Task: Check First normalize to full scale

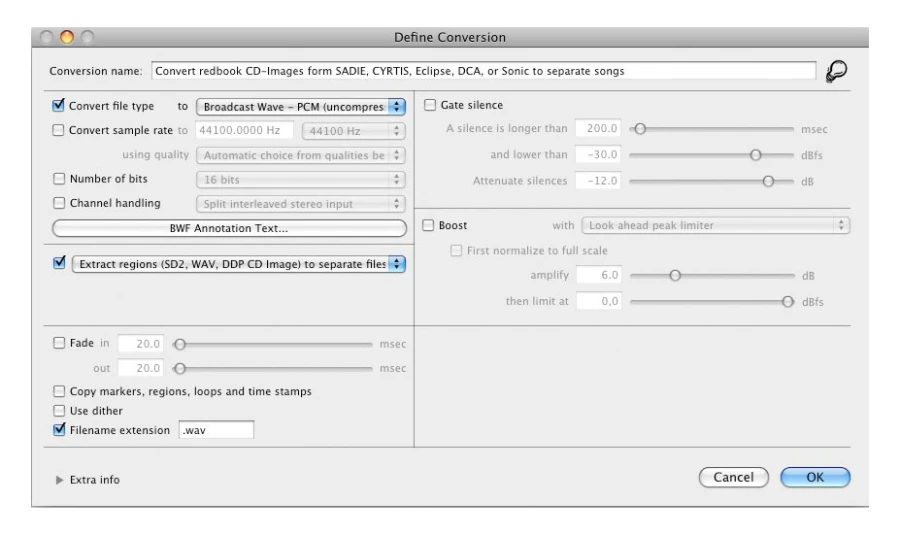Action: (456, 251)
